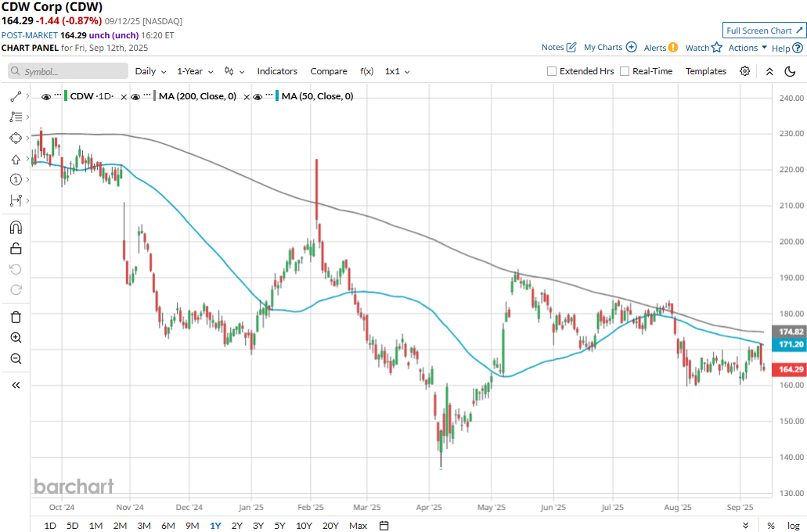The image size is (807, 532).
Task: Open the Actions dropdown menu
Action: point(748,48)
